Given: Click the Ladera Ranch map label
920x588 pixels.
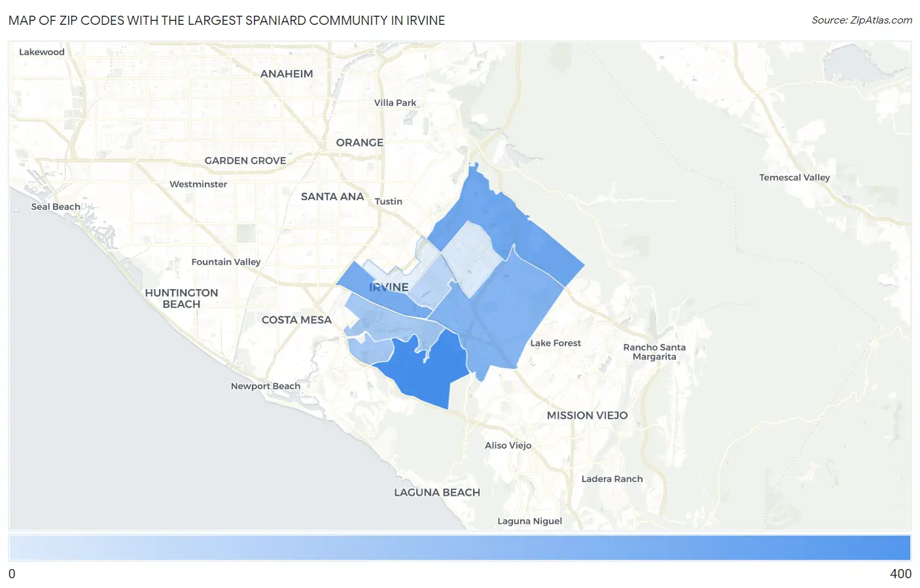Looking at the screenshot, I should [x=612, y=479].
